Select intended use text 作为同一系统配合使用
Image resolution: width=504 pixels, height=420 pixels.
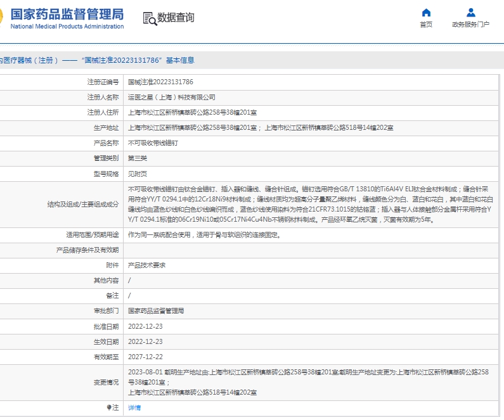[159, 235]
